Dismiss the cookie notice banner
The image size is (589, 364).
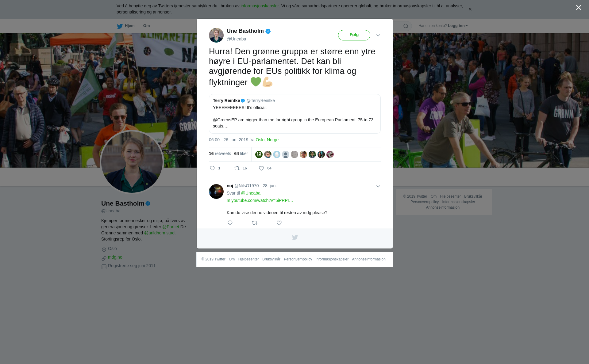[x=470, y=9]
